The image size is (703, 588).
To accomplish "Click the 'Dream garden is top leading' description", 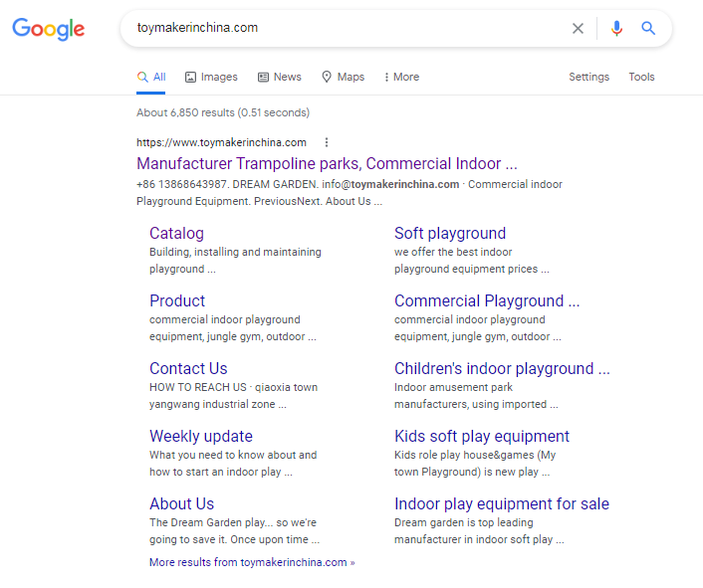I will 464,522.
